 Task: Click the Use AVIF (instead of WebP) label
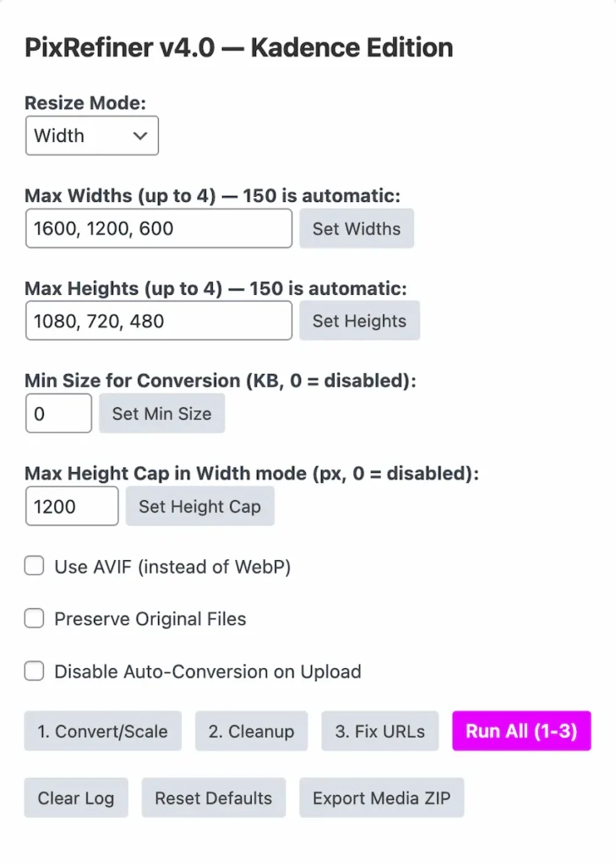click(172, 567)
